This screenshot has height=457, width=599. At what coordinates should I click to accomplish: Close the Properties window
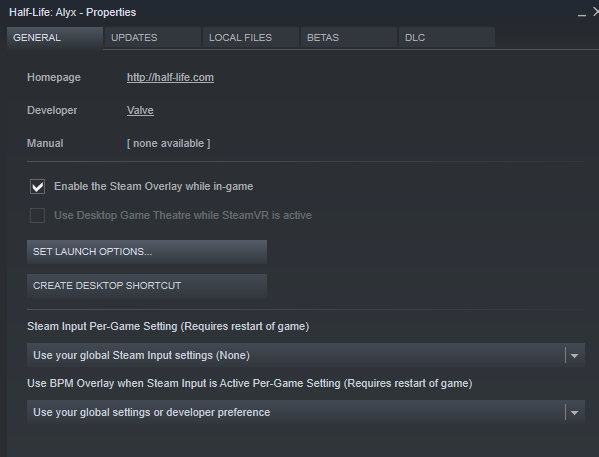click(x=596, y=12)
